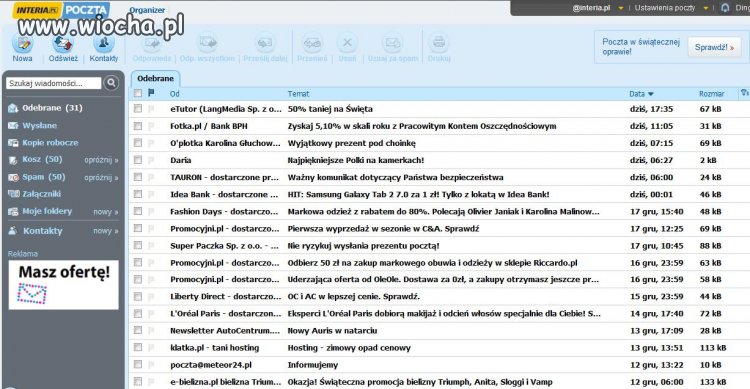
Task: Open the Odebrane (31) folder
Action: click(52, 108)
